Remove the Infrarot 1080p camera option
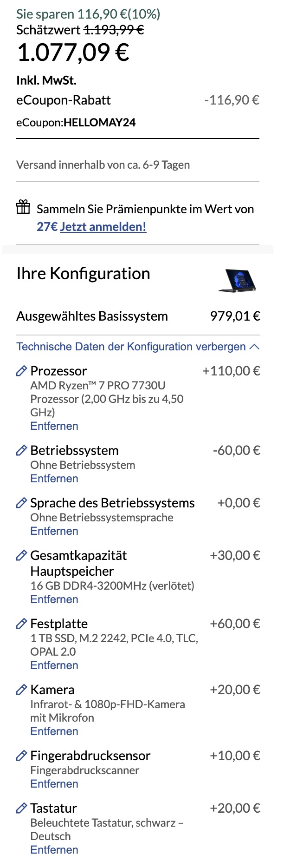284x868 pixels. coord(54,731)
